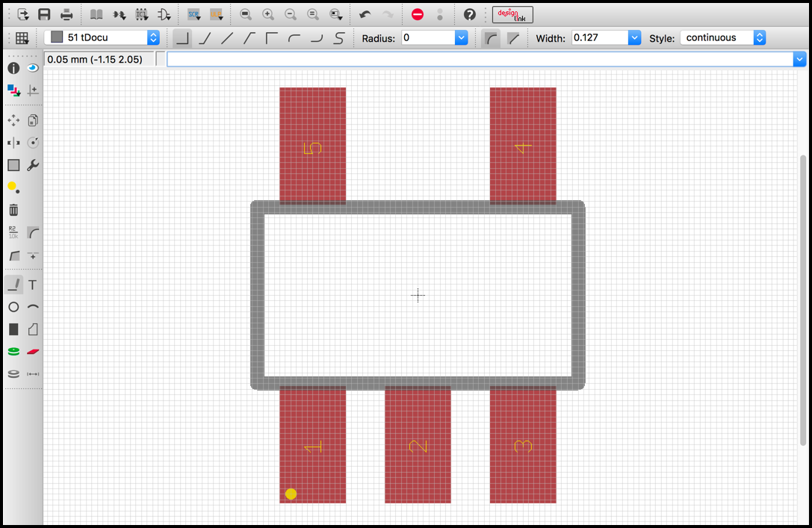Select the filled Rectangle tool
Screen dimensions: 812x528
click(x=13, y=329)
